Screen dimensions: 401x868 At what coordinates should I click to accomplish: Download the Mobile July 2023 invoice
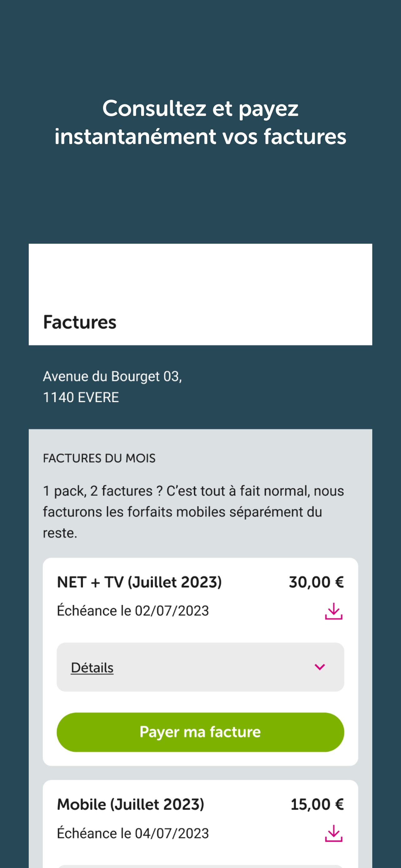point(333,833)
